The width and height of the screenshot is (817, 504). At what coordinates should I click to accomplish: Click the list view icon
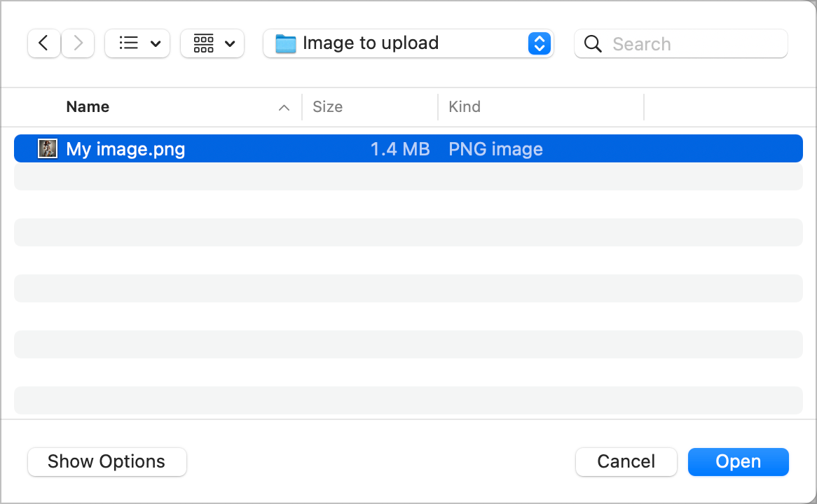pyautogui.click(x=128, y=43)
